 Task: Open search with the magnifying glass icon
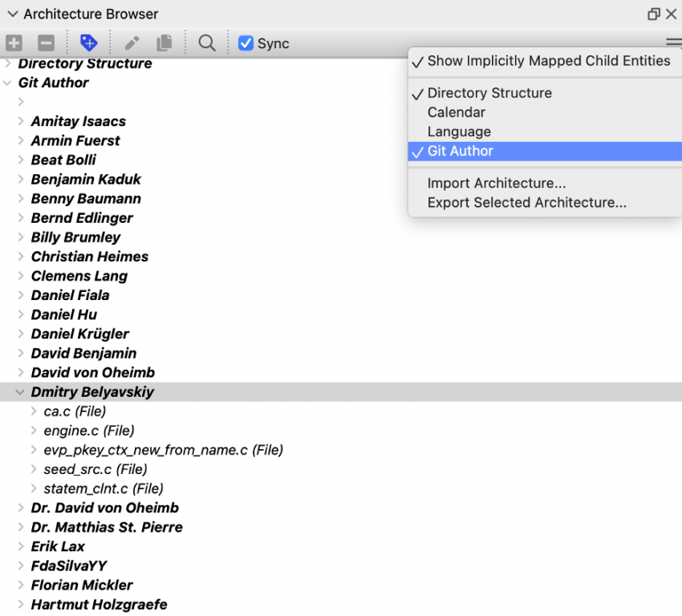click(207, 43)
